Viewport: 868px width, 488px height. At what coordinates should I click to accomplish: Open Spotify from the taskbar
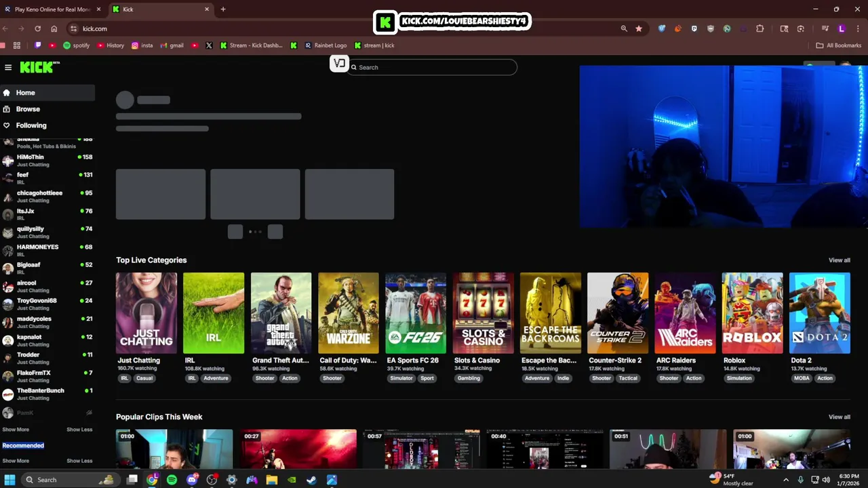coord(172,480)
